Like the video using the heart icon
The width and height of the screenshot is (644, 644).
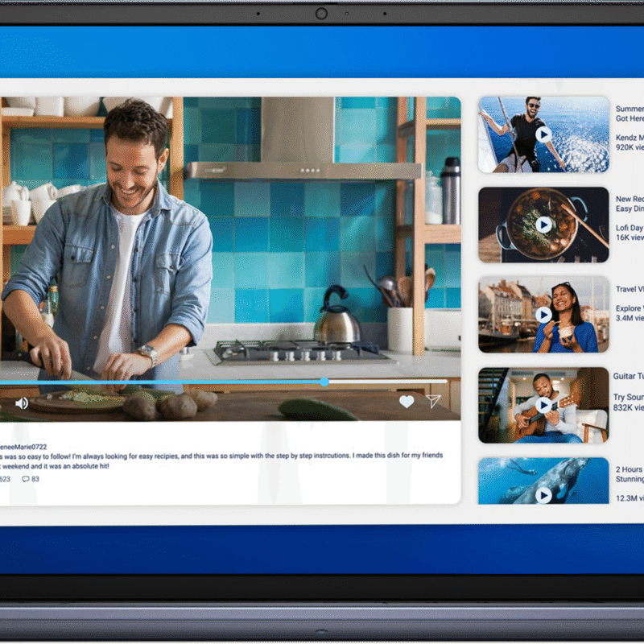pyautogui.click(x=407, y=402)
